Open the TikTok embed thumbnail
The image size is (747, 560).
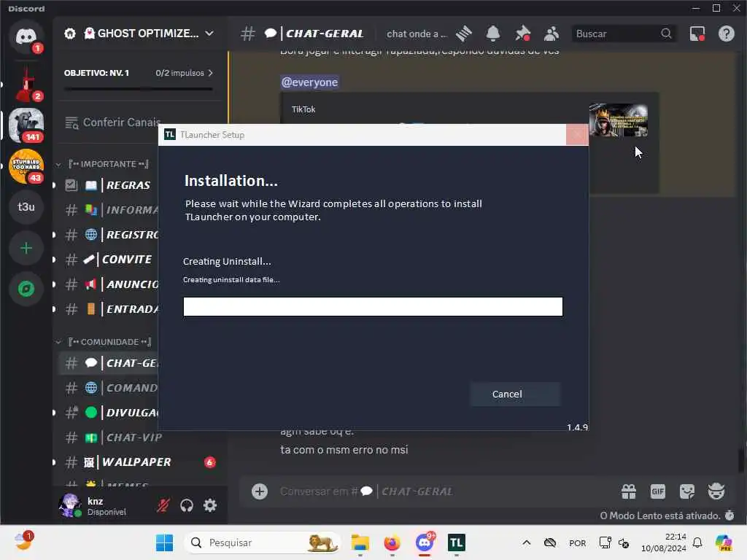click(x=619, y=120)
